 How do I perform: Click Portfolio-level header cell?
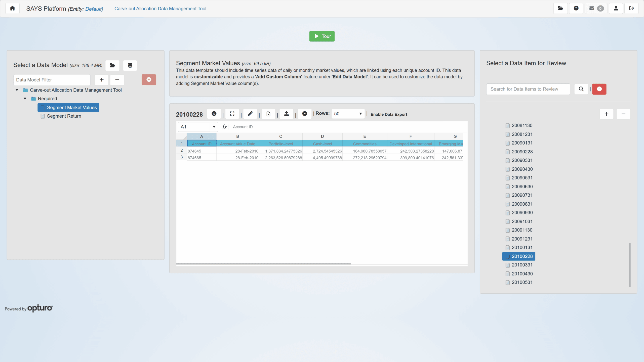281,144
